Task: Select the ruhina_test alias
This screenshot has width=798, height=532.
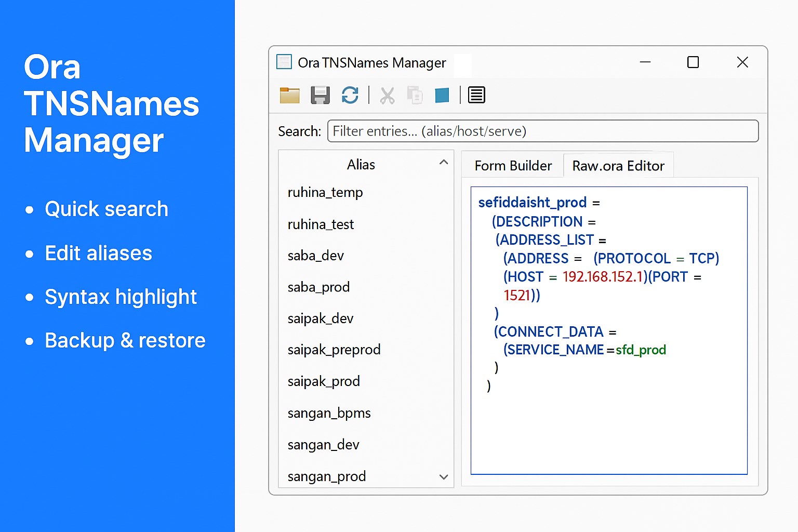Action: pos(321,224)
